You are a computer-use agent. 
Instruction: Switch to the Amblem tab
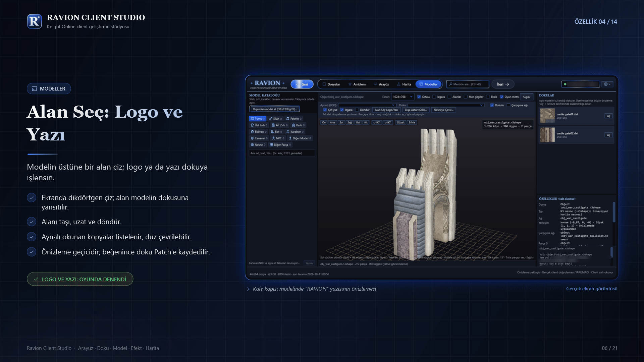(x=357, y=84)
